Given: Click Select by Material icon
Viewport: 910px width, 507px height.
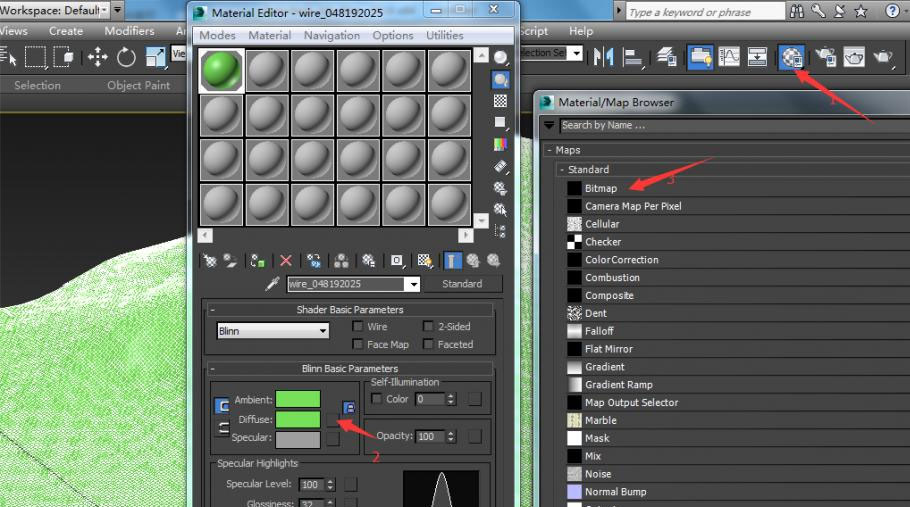Looking at the screenshot, I should pos(500,209).
